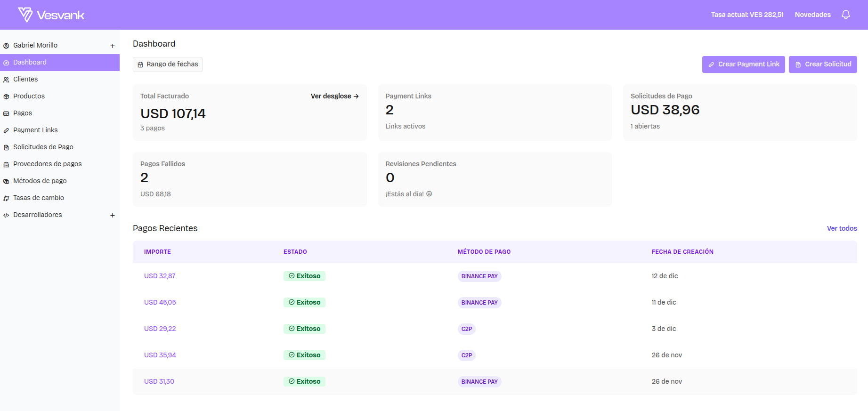868x411 pixels.
Task: Go to Clientes section
Action: [60, 79]
